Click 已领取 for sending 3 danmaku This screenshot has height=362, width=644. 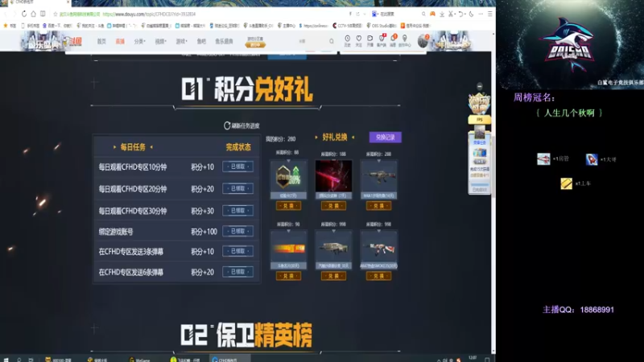pos(237,251)
